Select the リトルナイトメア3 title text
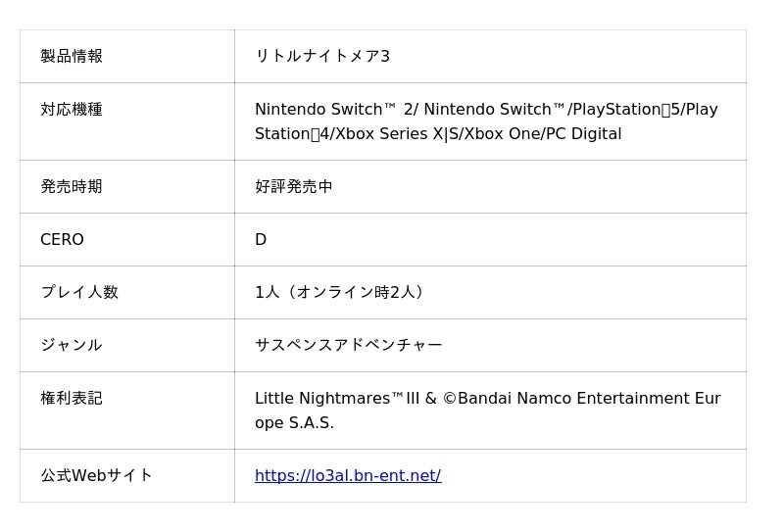 pyautogui.click(x=322, y=56)
